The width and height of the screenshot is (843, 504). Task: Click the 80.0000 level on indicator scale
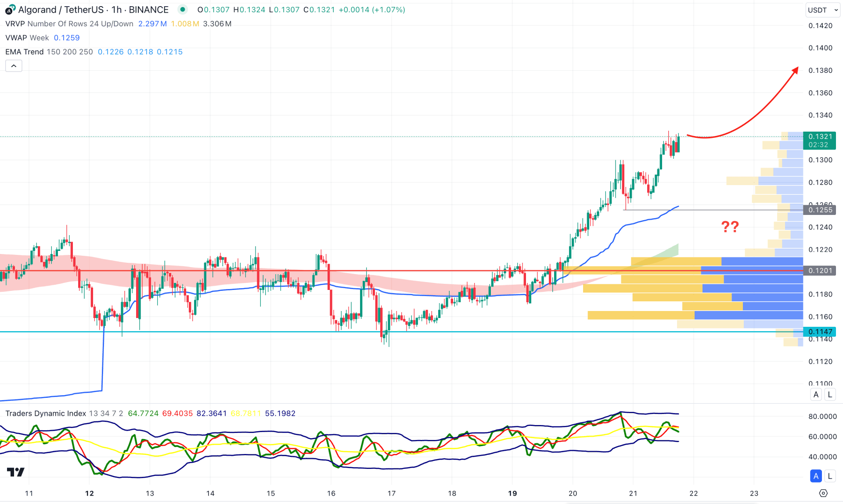point(822,416)
